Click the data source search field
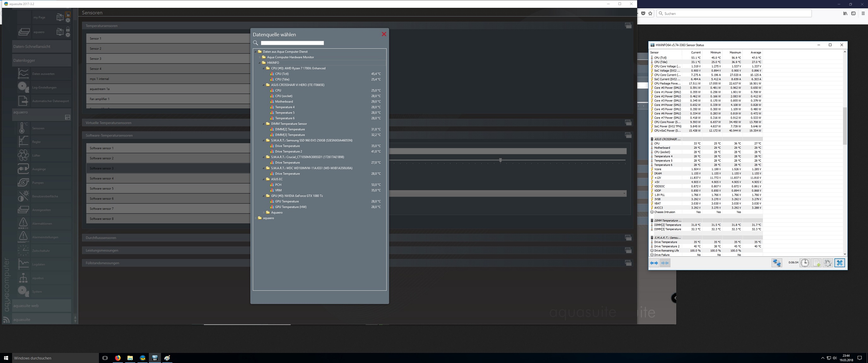The height and width of the screenshot is (363, 868). (292, 43)
